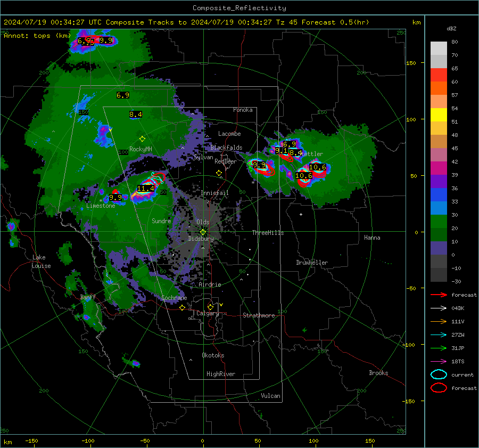The image size is (479, 448).
Task: Select the 60 dBZ orange swatch
Action: [x=439, y=88]
